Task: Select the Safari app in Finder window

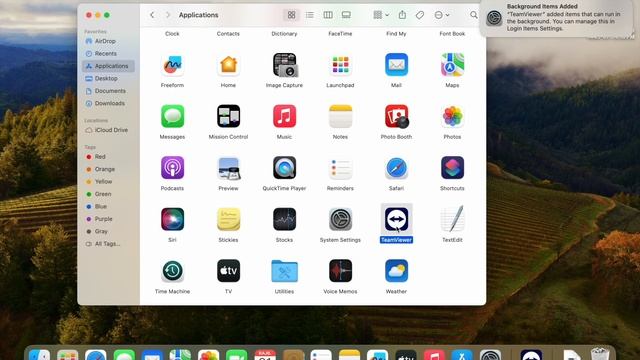Action: click(396, 168)
